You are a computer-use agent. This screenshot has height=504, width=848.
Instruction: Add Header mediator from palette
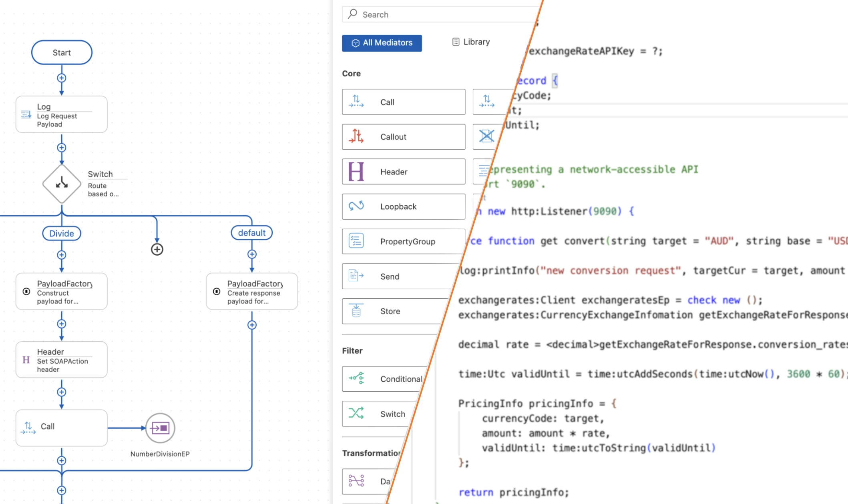(404, 172)
